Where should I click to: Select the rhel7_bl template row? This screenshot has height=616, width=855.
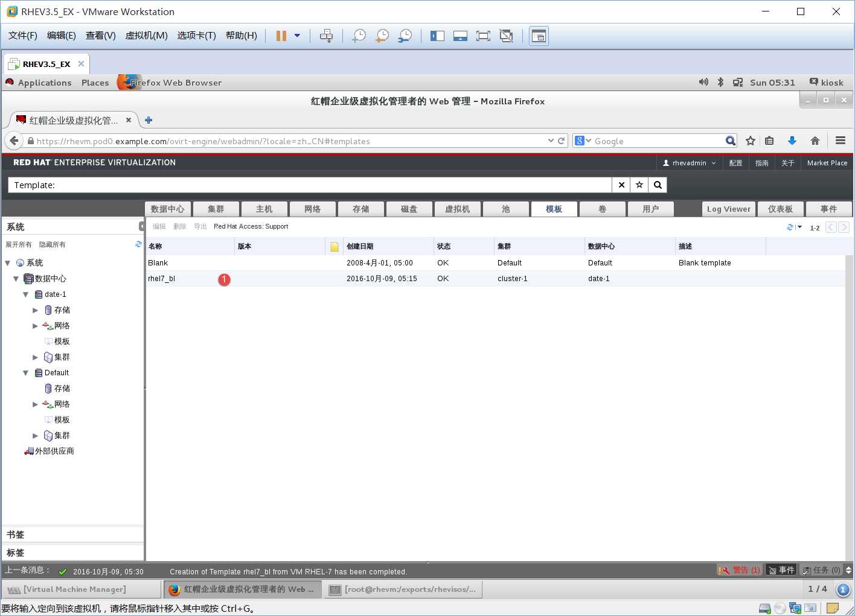click(x=495, y=279)
